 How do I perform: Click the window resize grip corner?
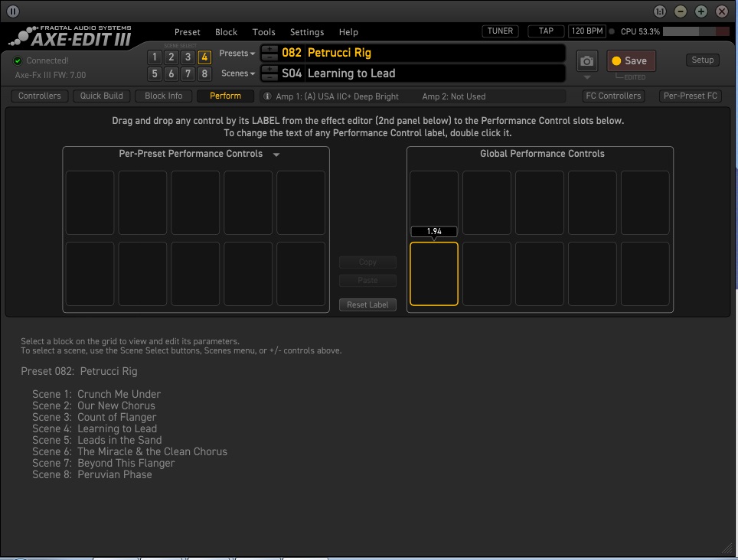727,549
